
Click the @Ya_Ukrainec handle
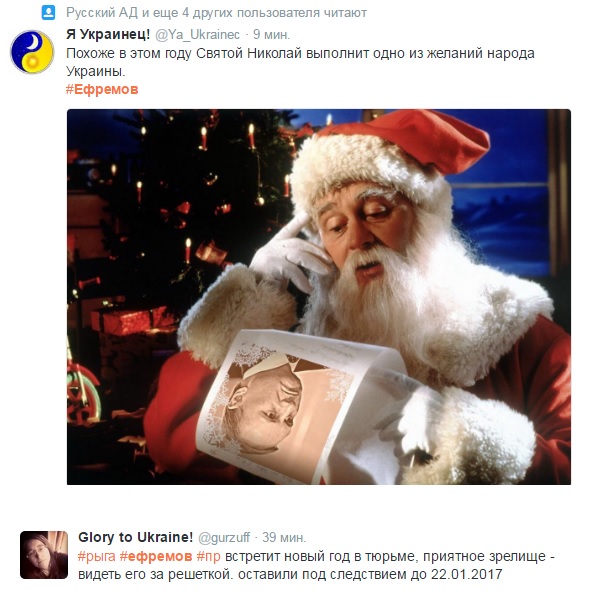tap(198, 35)
